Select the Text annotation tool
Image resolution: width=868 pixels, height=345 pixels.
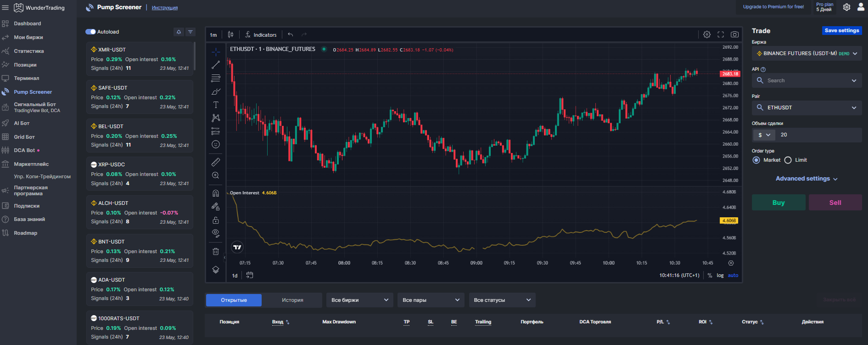pyautogui.click(x=216, y=105)
